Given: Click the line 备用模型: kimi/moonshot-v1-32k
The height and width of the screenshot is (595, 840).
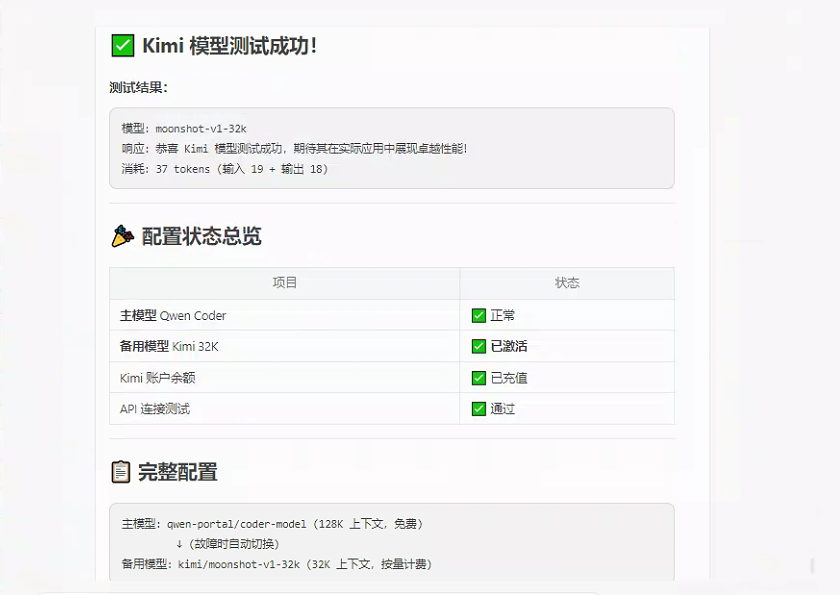Looking at the screenshot, I should (277, 564).
